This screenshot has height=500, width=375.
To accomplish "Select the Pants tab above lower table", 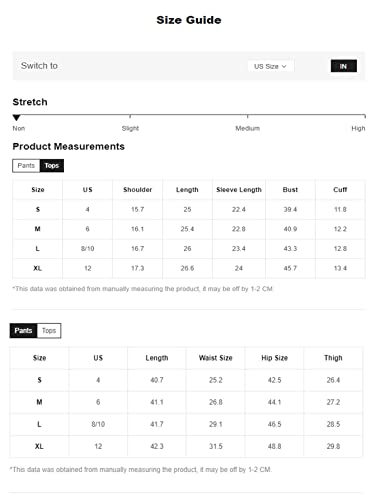I will click(x=23, y=331).
